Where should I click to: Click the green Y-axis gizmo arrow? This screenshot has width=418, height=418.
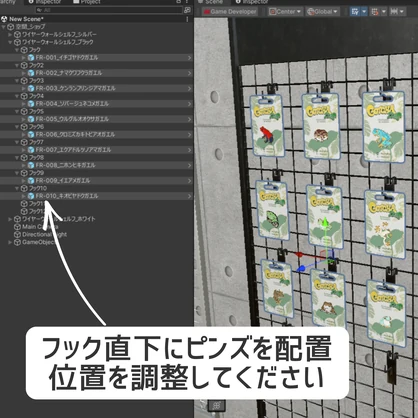tap(325, 222)
